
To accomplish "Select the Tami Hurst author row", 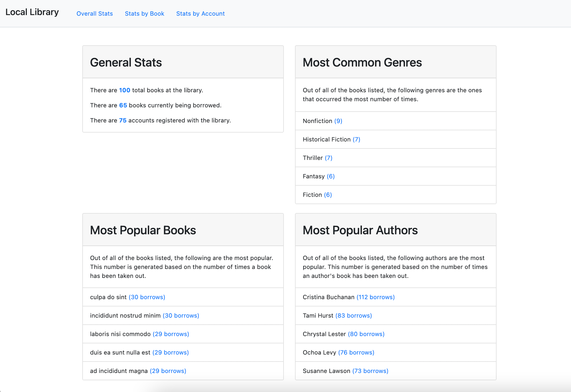I will pyautogui.click(x=395, y=315).
